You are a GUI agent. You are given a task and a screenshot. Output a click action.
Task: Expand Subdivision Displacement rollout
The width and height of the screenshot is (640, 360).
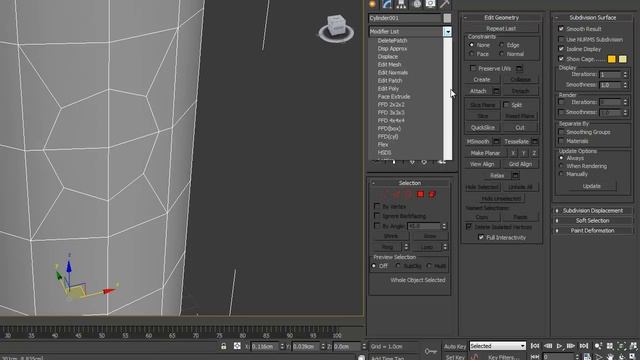pyautogui.click(x=592, y=211)
